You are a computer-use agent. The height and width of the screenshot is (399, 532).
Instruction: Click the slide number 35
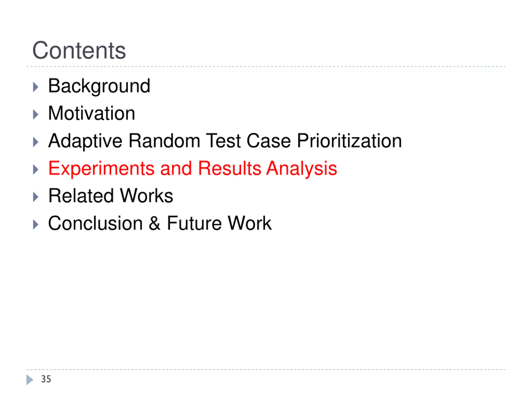[46, 379]
